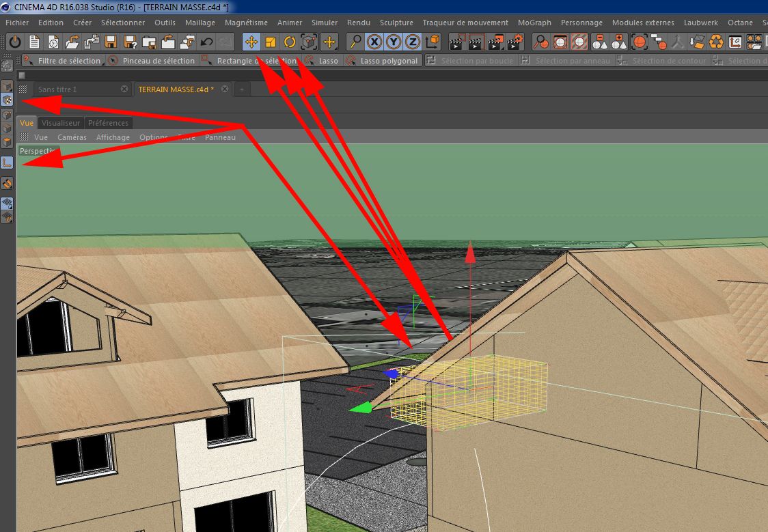Image resolution: width=768 pixels, height=532 pixels.
Task: Click Sélection de contour
Action: [x=662, y=61]
